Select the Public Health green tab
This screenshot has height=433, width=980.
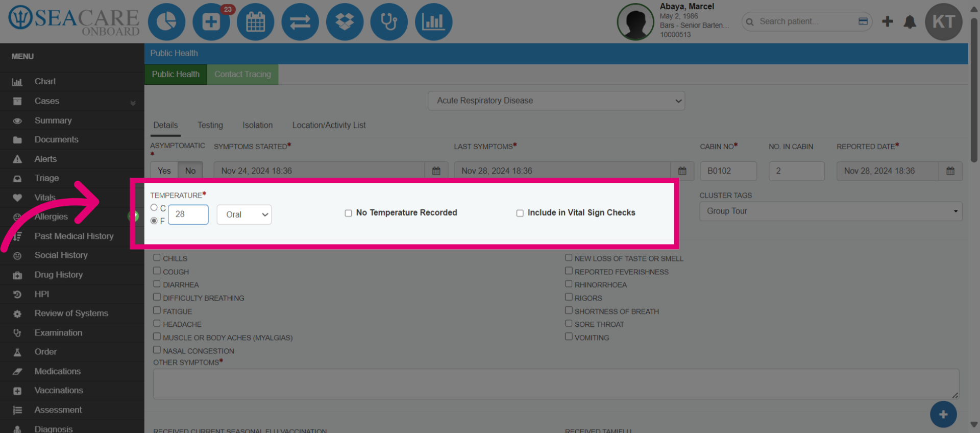coord(176,75)
